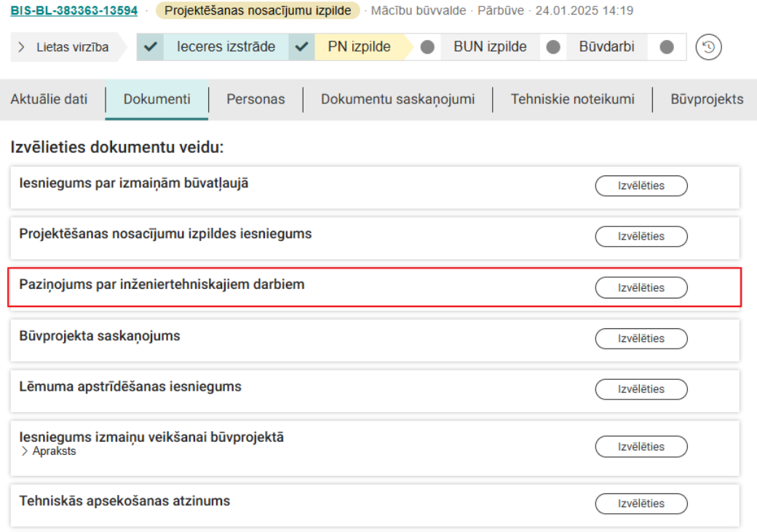Screen dimensions: 757x532
Task: Expand the Lietas virzība chevron
Action: click(x=20, y=46)
